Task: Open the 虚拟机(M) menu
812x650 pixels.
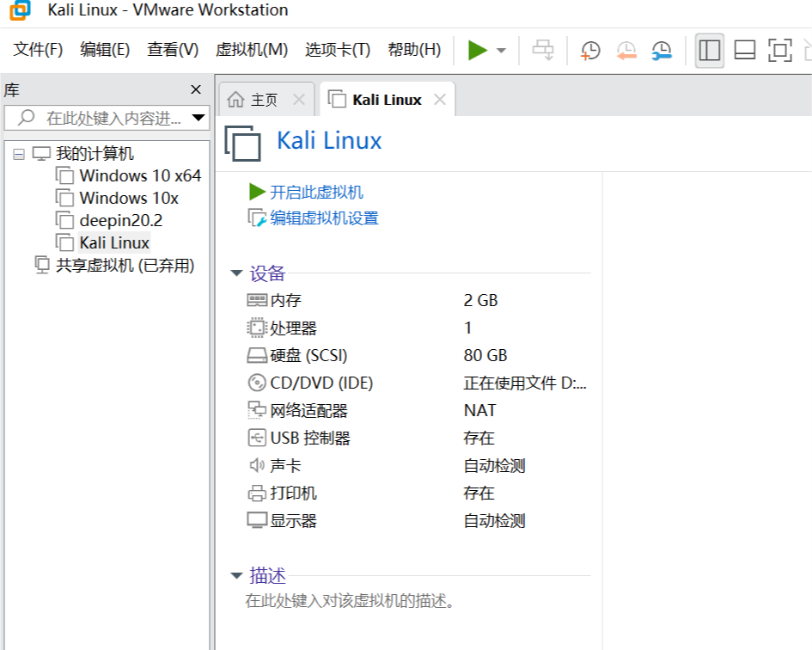Action: click(x=252, y=50)
